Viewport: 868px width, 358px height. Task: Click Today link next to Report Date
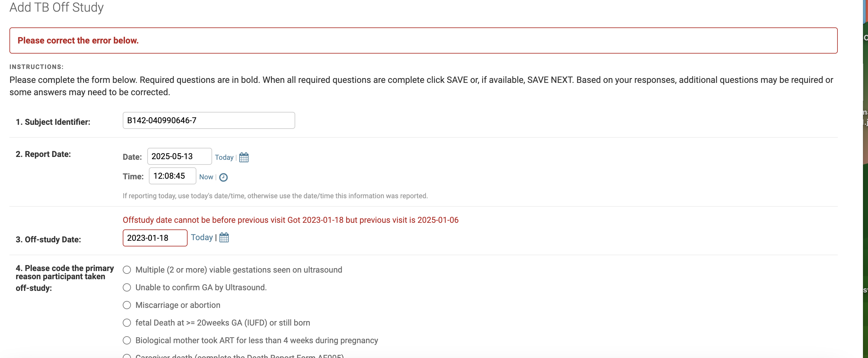[x=224, y=157]
